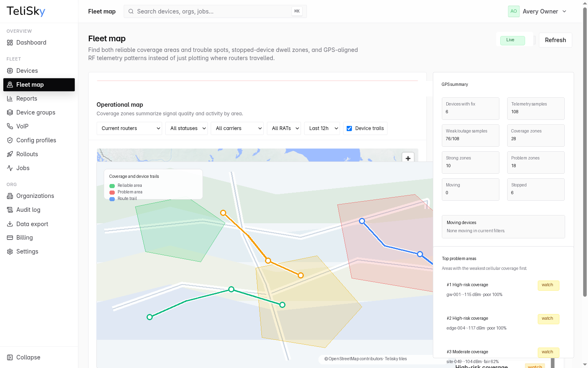Click the Moving stat card
Screen dimensions: 588x368
(470, 189)
